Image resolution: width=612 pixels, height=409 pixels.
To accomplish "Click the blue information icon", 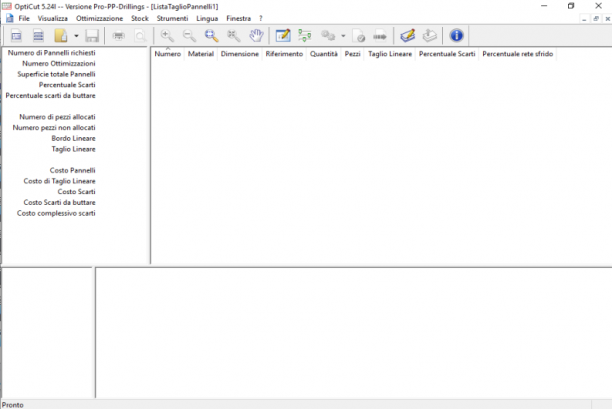I will [x=456, y=36].
